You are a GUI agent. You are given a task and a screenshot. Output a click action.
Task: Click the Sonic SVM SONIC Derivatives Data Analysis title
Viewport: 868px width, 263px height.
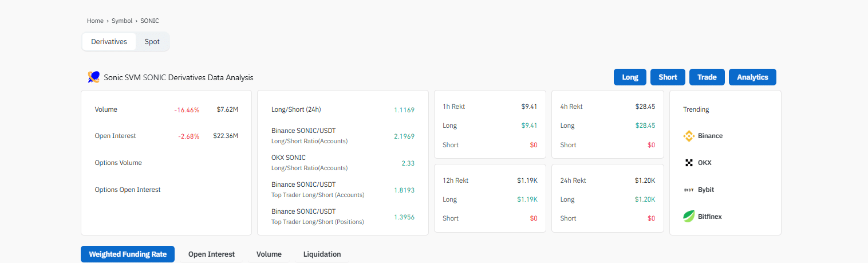(x=179, y=77)
